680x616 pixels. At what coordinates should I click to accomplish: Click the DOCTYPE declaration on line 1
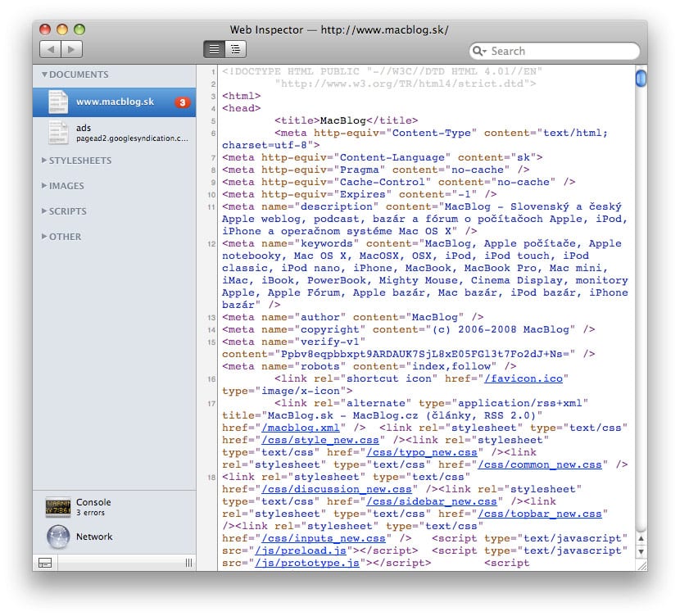click(382, 71)
